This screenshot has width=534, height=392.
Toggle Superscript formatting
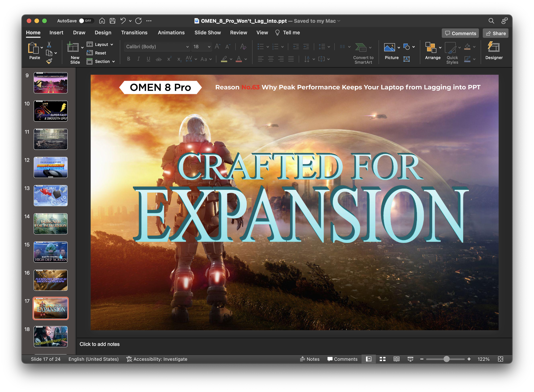point(169,59)
